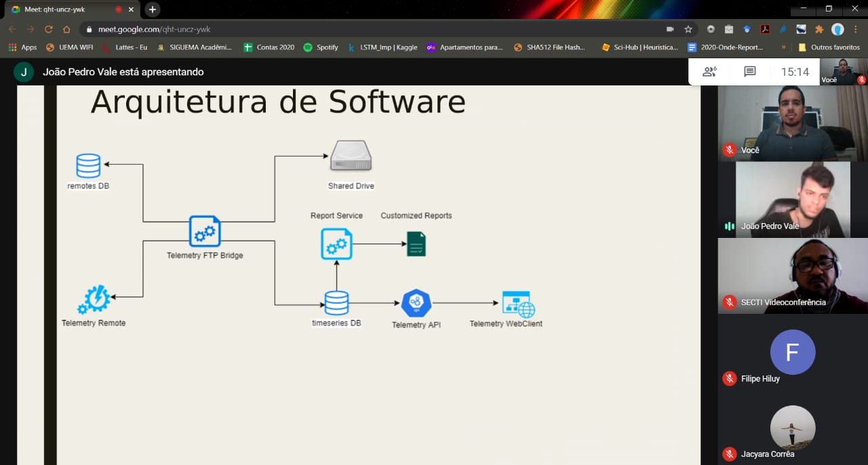Open the participants list in Meet
The height and width of the screenshot is (465, 868).
[x=709, y=72]
